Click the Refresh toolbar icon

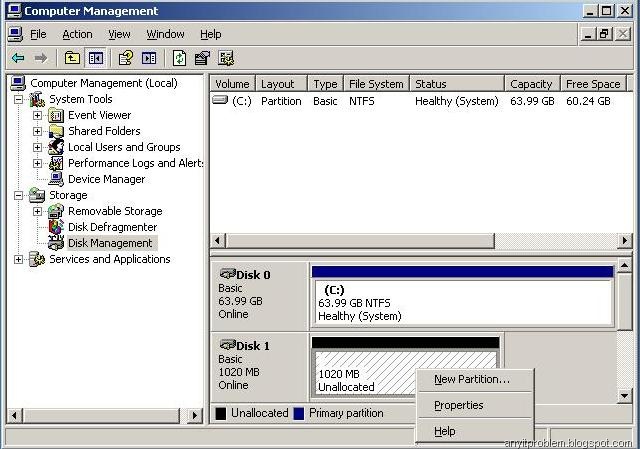179,58
